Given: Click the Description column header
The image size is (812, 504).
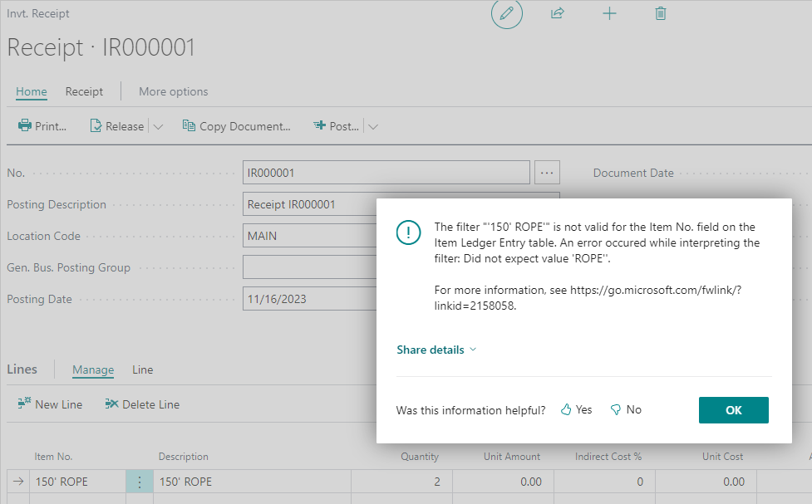Looking at the screenshot, I should pos(184,457).
